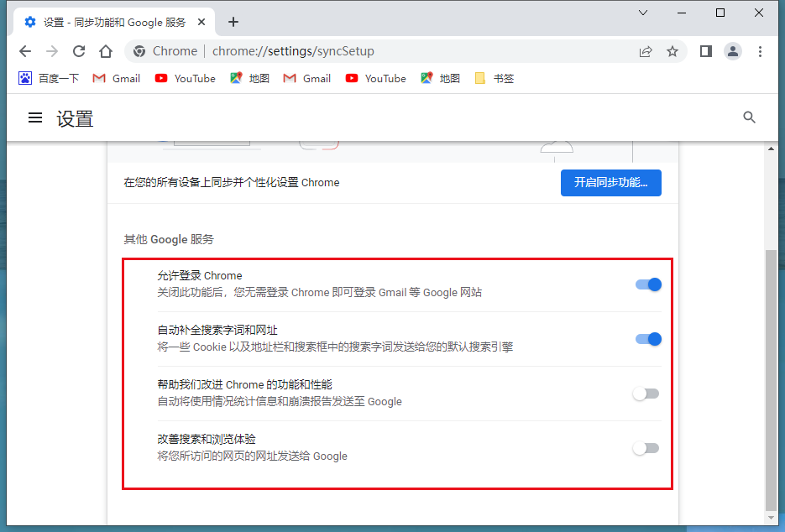Open the first YouTube bookmark
This screenshot has height=532, width=785.
tap(186, 78)
